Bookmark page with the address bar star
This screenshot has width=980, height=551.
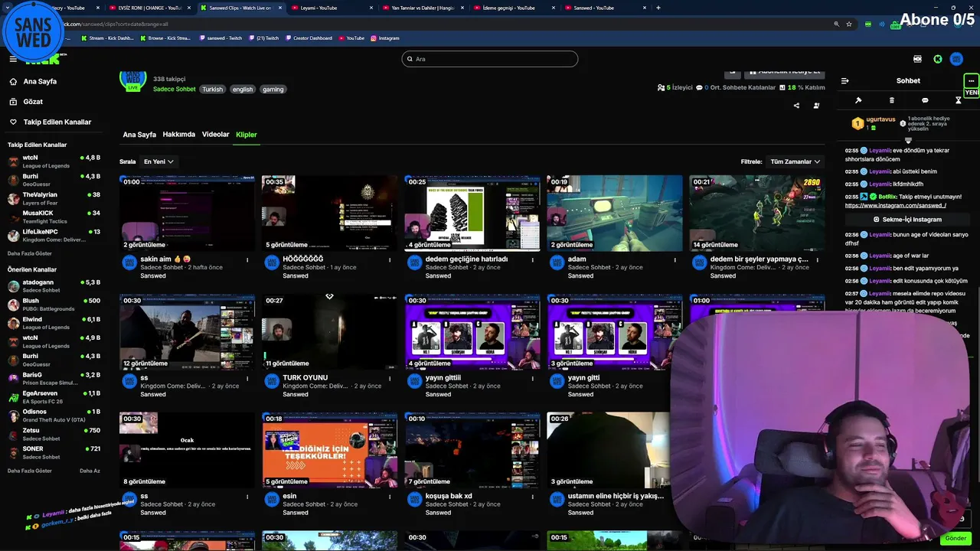click(x=849, y=24)
